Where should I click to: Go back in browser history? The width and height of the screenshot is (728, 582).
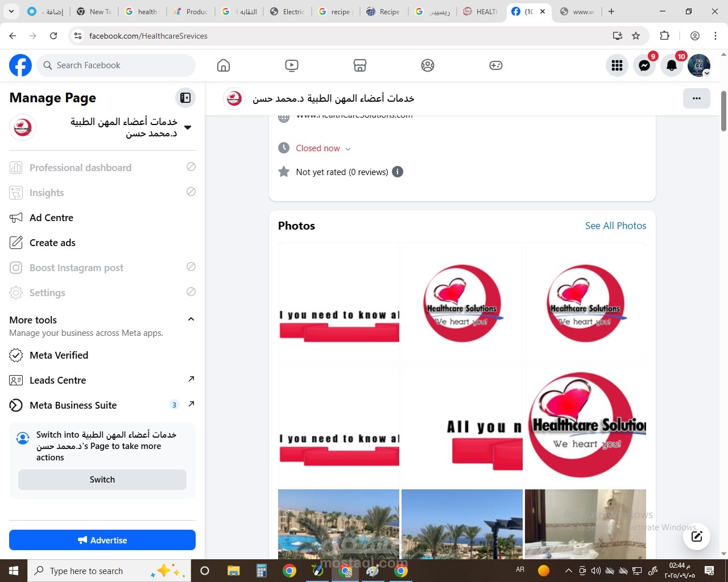click(x=13, y=36)
